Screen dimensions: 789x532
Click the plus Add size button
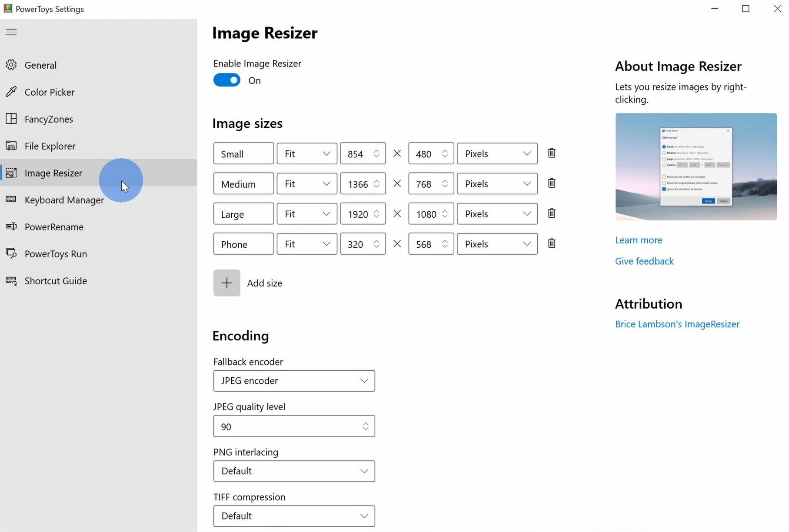click(x=226, y=283)
